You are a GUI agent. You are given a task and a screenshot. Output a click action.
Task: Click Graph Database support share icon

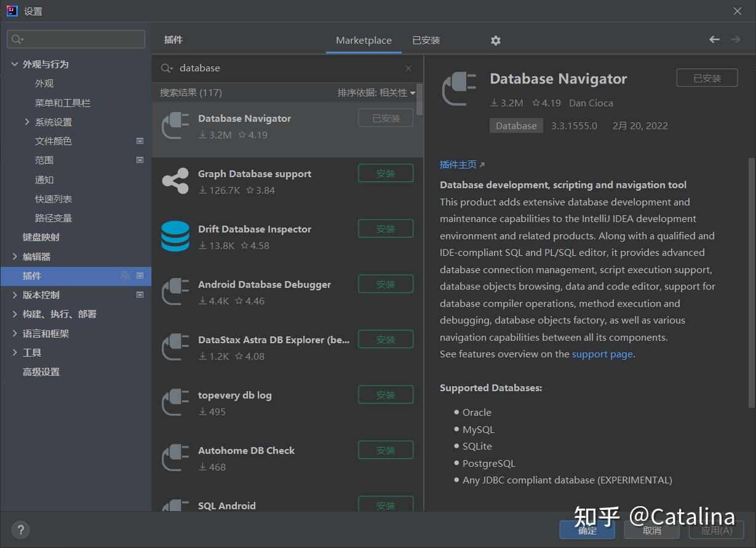(175, 181)
